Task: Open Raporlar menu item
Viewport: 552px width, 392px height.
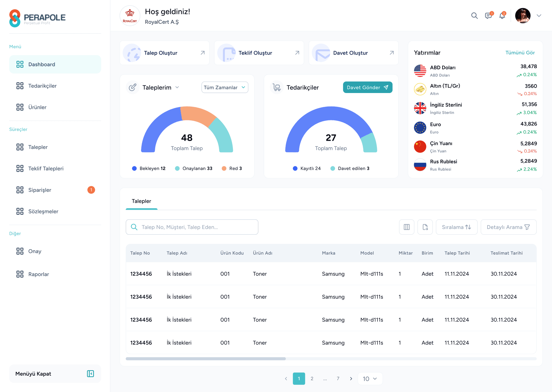Action: pos(55,274)
